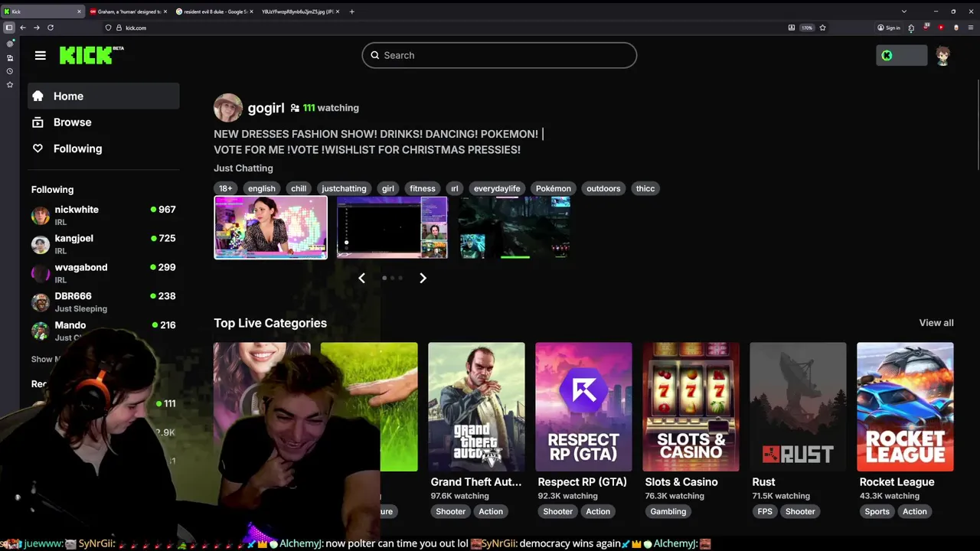Viewport: 980px width, 551px height.
Task: Open the gogirl channel name link
Action: (266, 108)
